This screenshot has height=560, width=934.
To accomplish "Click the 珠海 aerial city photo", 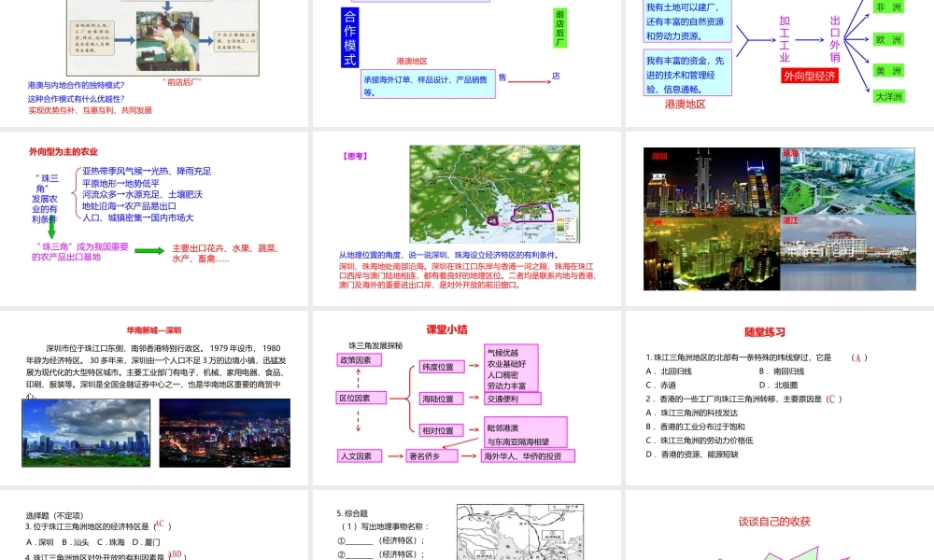I will (848, 181).
